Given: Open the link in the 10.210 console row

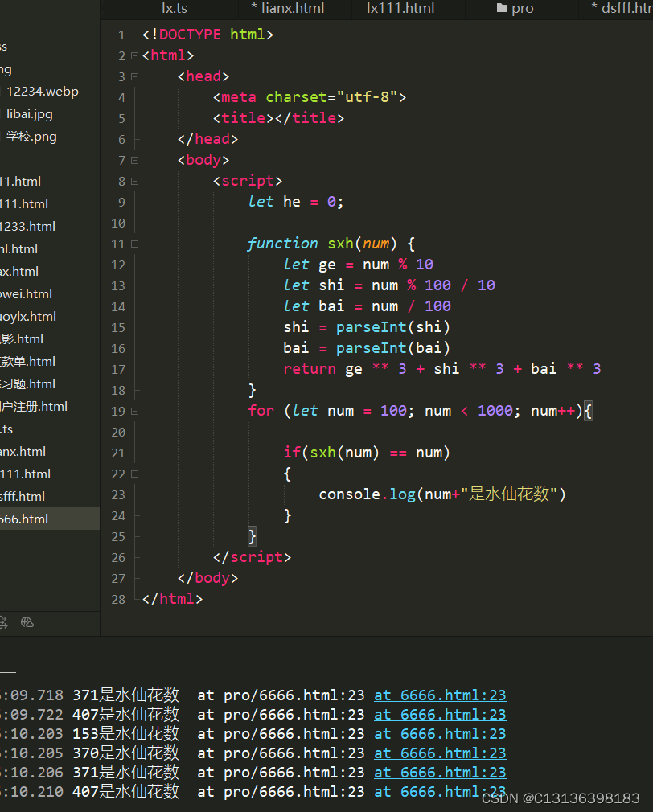Looking at the screenshot, I should [x=440, y=791].
